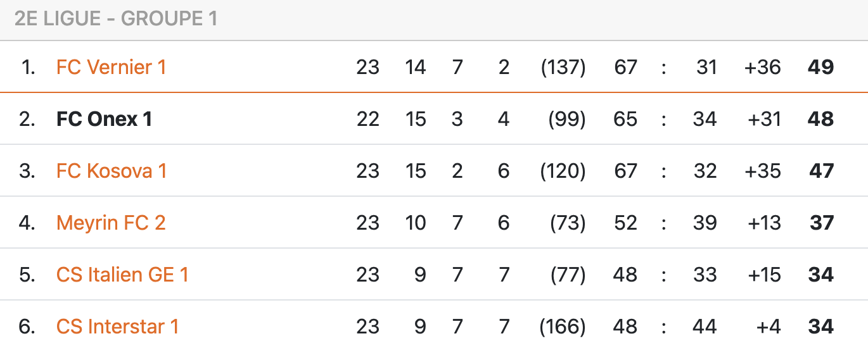Click the rank number 1. in table

pos(29,67)
